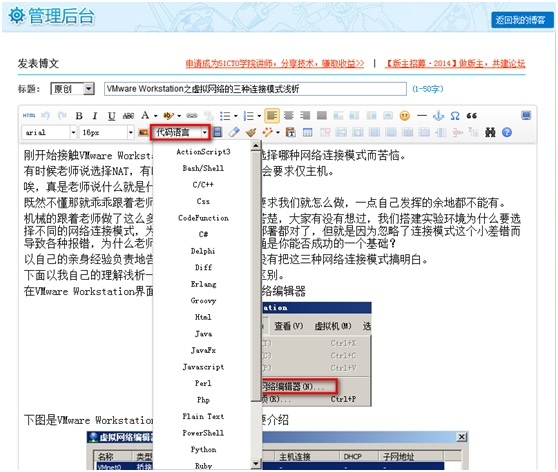This screenshot has width=558, height=472.
Task: Choose C/C++ code language
Action: coord(203,185)
